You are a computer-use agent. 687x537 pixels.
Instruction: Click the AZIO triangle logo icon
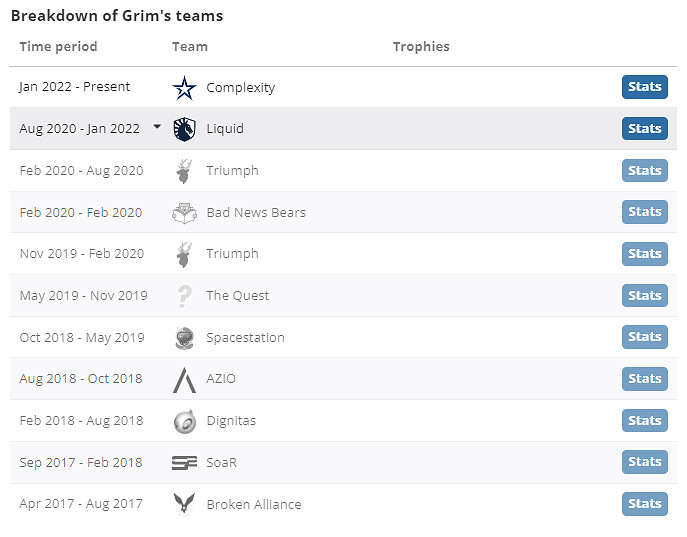pyautogui.click(x=184, y=379)
